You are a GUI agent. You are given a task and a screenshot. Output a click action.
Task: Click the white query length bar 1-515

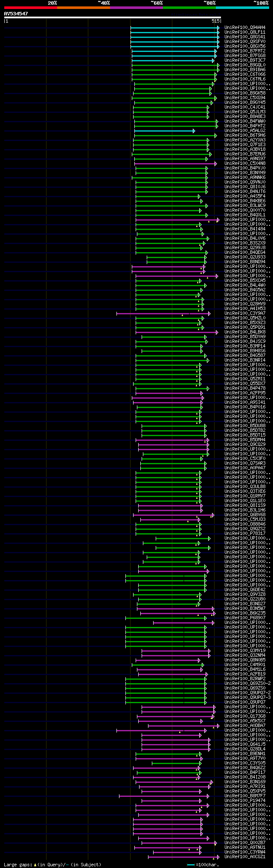[112, 17]
